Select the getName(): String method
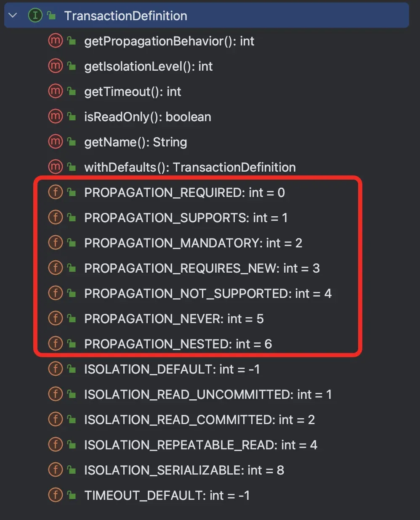The width and height of the screenshot is (420, 520). pos(136,142)
